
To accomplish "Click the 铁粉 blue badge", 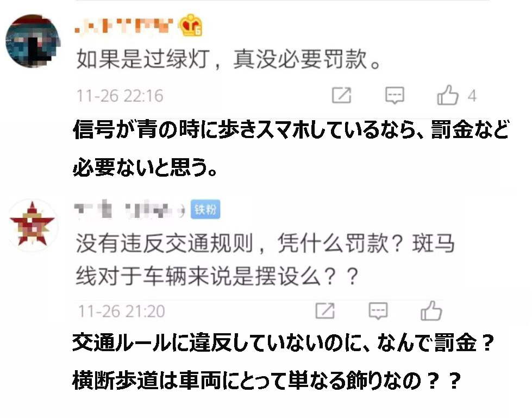I will tap(205, 209).
